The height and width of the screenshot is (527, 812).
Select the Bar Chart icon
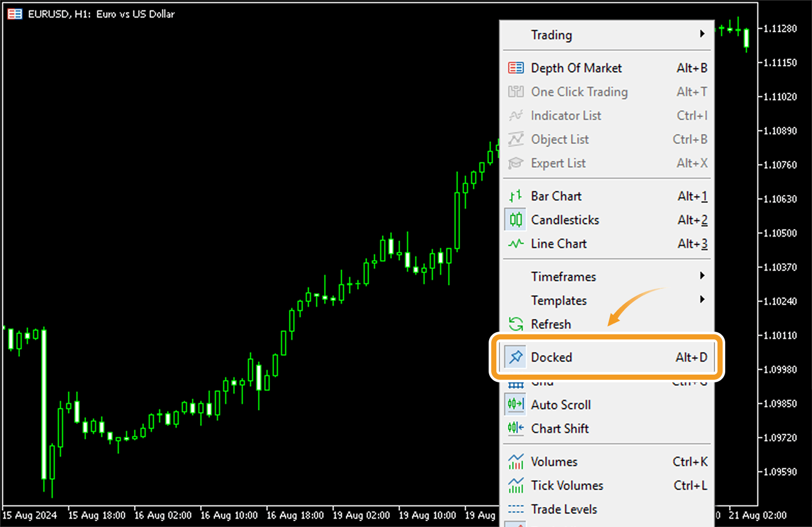tap(516, 196)
